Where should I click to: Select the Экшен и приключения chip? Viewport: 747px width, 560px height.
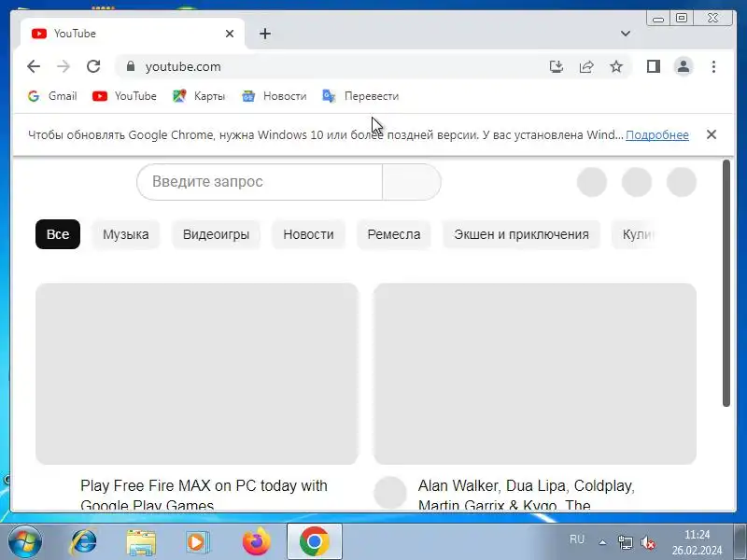(x=521, y=234)
